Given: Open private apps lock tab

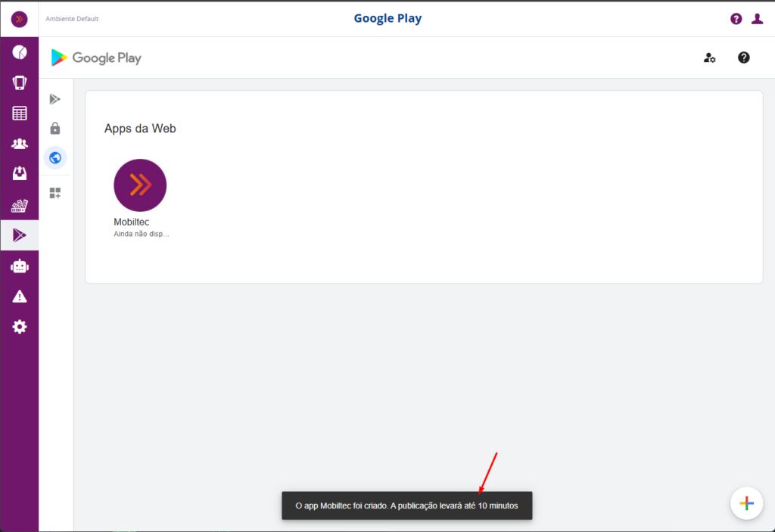Looking at the screenshot, I should click(54, 129).
